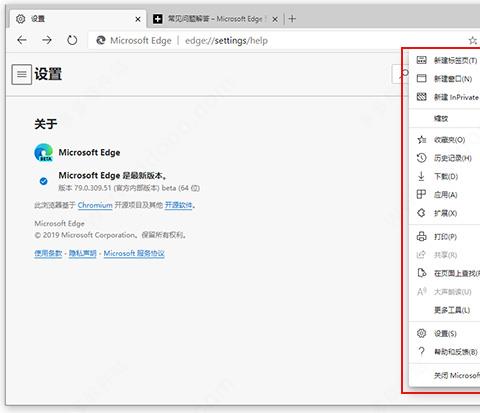Open the Chromium link
Screen dimensions: 480x413
tap(95, 205)
